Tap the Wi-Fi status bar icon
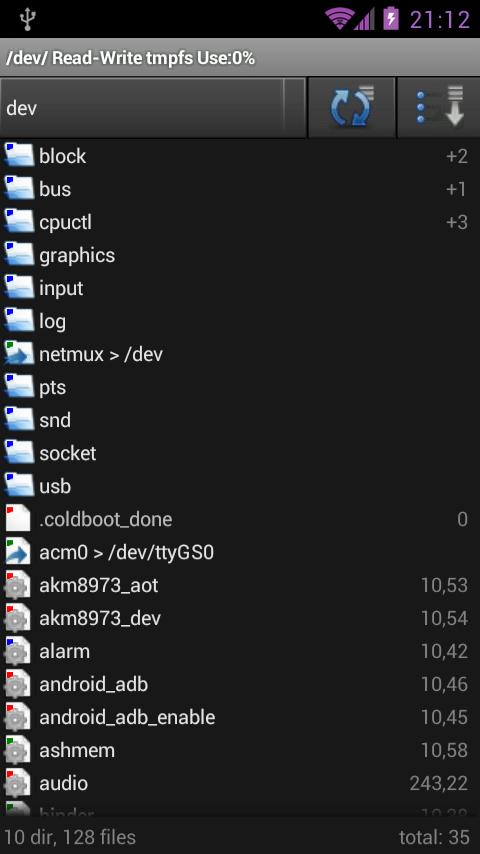This screenshot has height=854, width=480. 338,20
